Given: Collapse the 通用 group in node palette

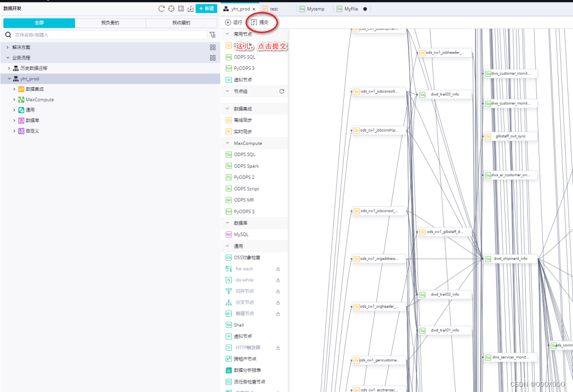Looking at the screenshot, I should 227,246.
